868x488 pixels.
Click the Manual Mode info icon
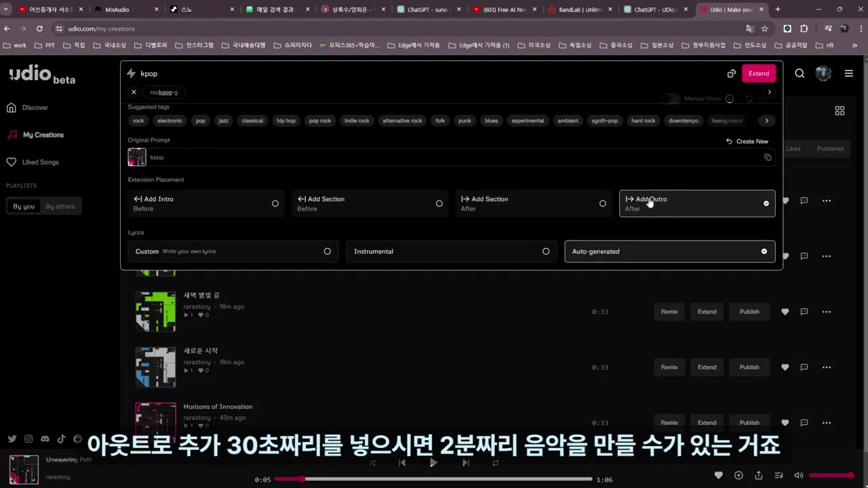tap(730, 99)
